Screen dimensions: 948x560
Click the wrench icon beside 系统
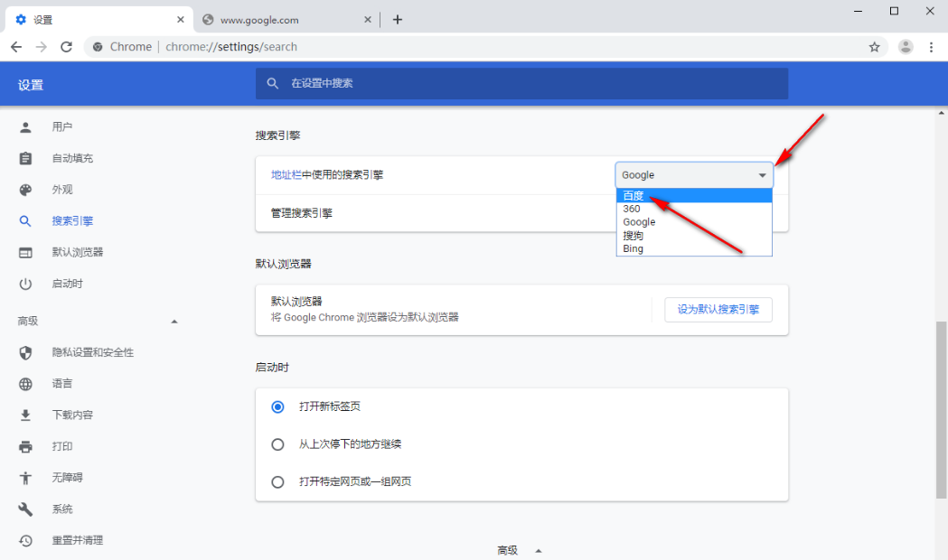25,509
